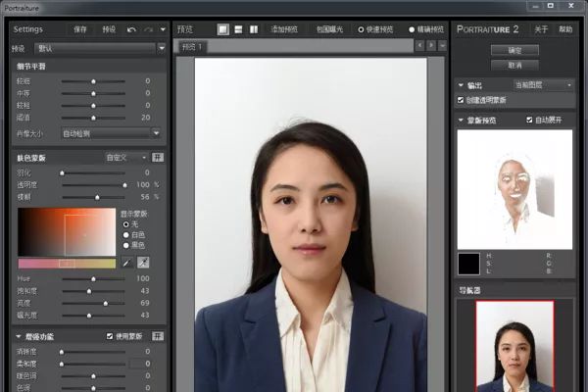588x392 pixels.
Task: Click the 较粗 coarse smoothing slider handle
Action: [x=93, y=106]
